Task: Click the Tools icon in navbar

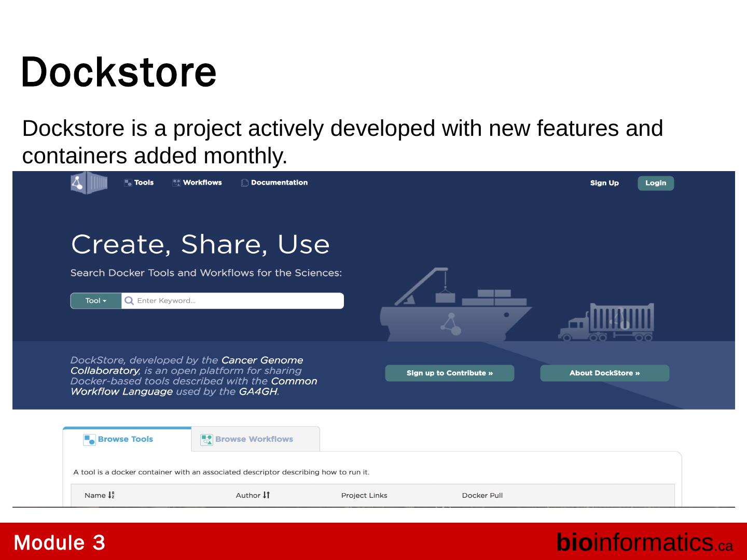Action: [x=128, y=183]
